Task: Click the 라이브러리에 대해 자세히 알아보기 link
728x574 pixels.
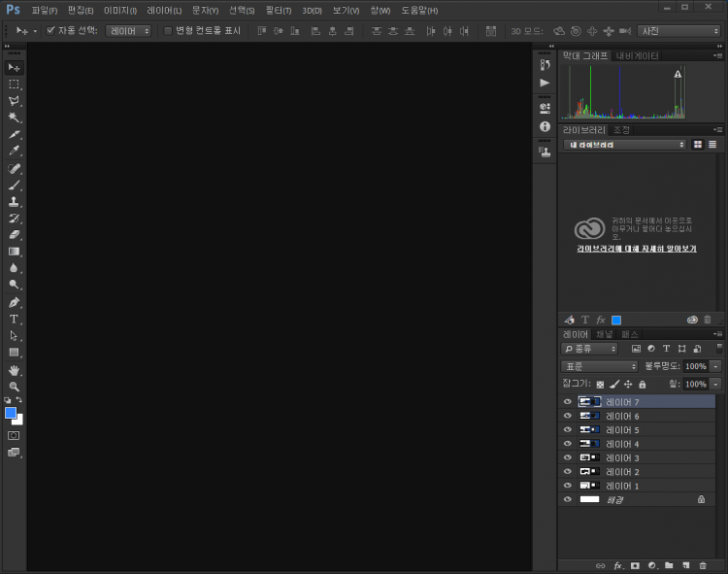Action: click(636, 249)
